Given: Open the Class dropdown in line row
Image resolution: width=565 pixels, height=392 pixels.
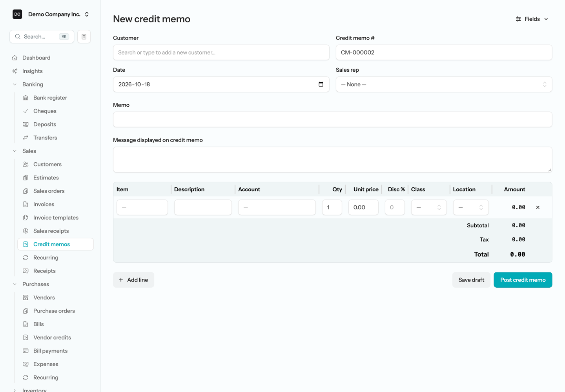Looking at the screenshot, I should [x=429, y=207].
